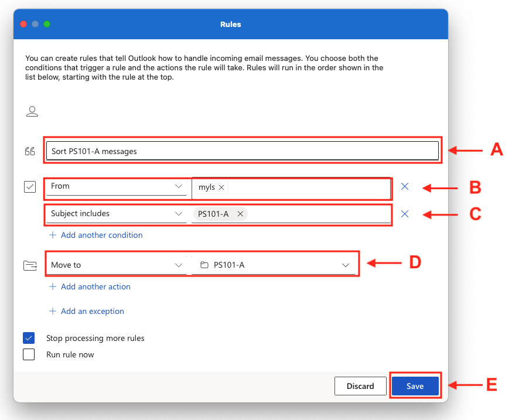Image resolution: width=512 pixels, height=420 pixels.
Task: Click the quotation mark rule name icon
Action: [30, 151]
